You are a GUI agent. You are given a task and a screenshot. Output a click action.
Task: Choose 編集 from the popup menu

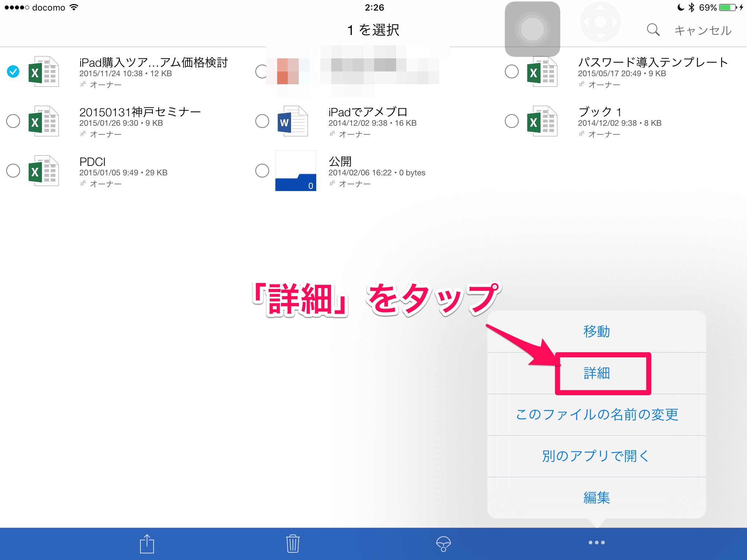point(596,498)
